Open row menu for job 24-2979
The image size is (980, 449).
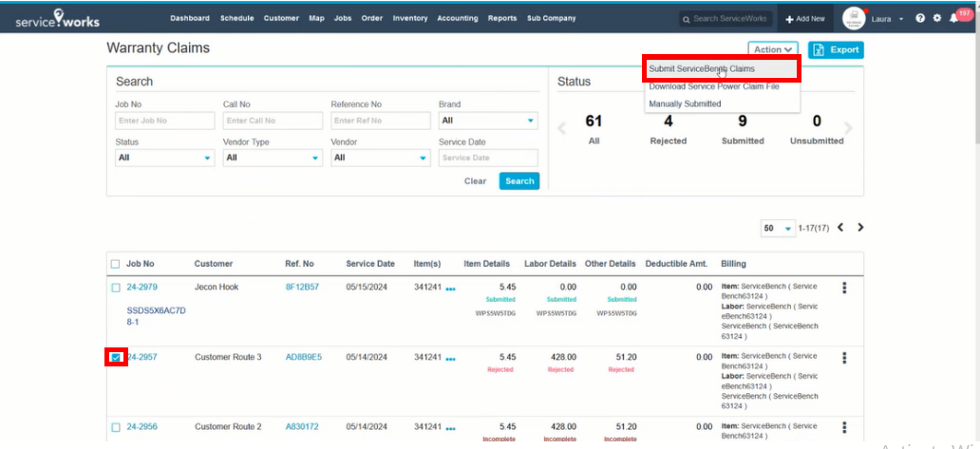click(844, 288)
